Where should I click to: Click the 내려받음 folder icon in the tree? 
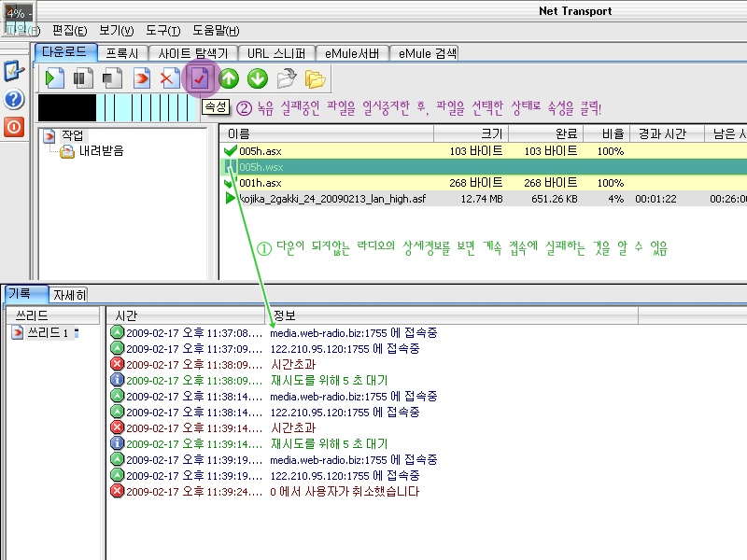coord(67,151)
